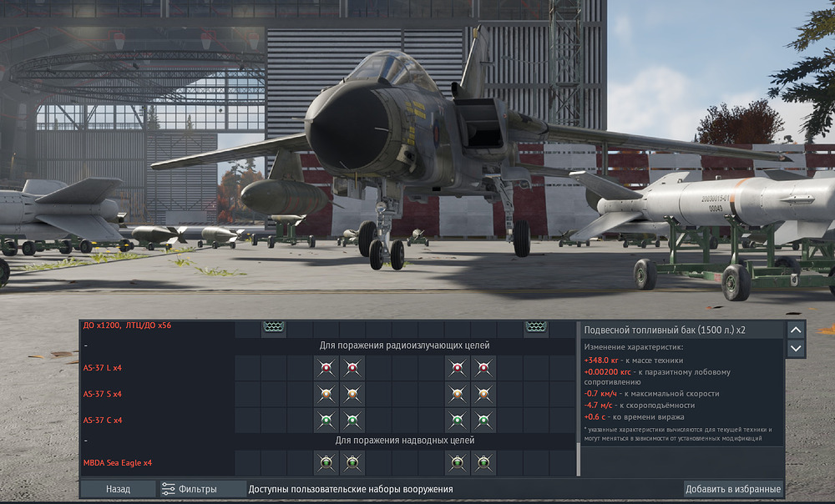Click Доступны пользовательские наборы вооружения text
Viewport: 835px width, 504px height.
coord(351,489)
